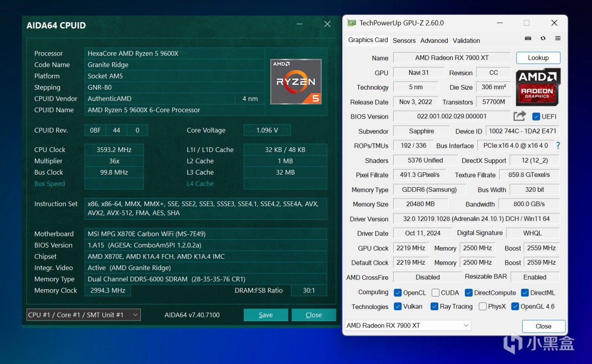Click the Ryzen 5 logo badge in AIDA64
Viewport: 592px width, 364px height.
click(296, 81)
